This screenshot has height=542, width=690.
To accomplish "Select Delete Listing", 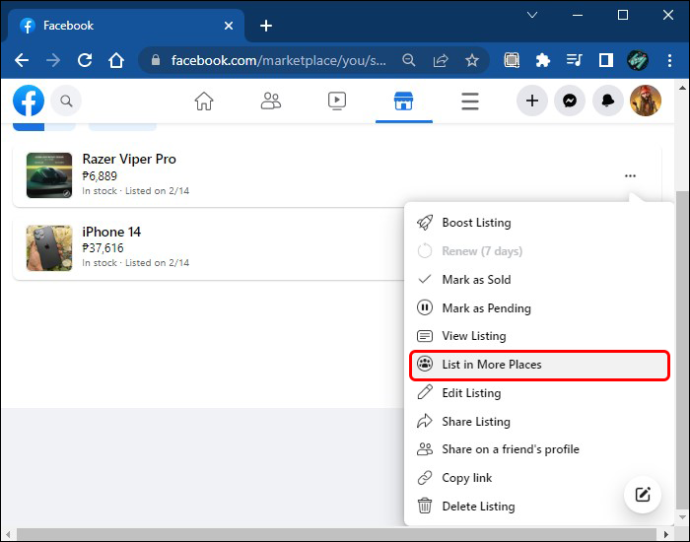I will [x=539, y=506].
